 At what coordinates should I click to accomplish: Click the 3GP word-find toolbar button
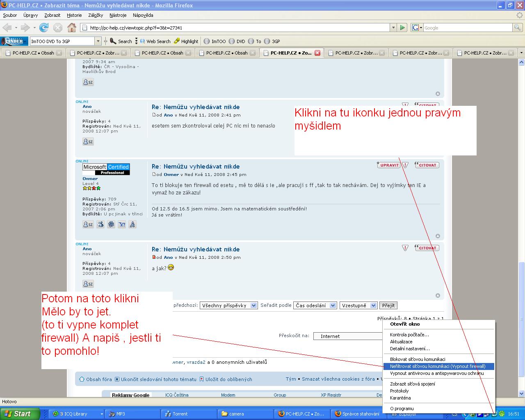pyautogui.click(x=272, y=41)
